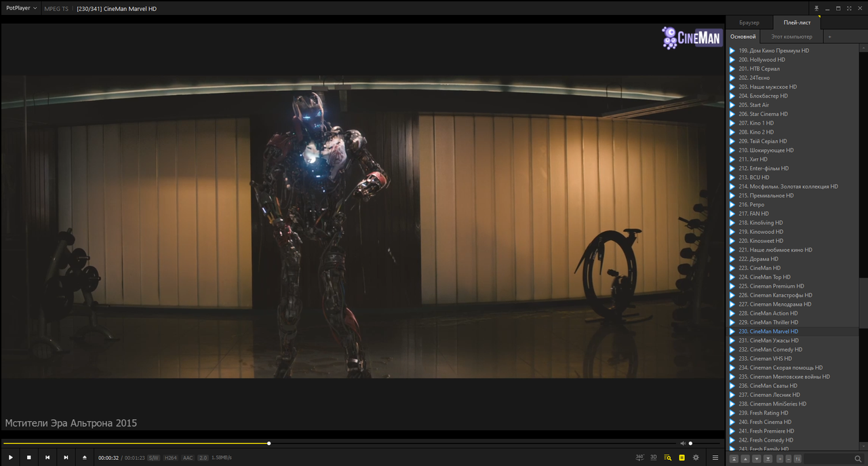Click the playlist scrollbar down arrow

pyautogui.click(x=863, y=448)
